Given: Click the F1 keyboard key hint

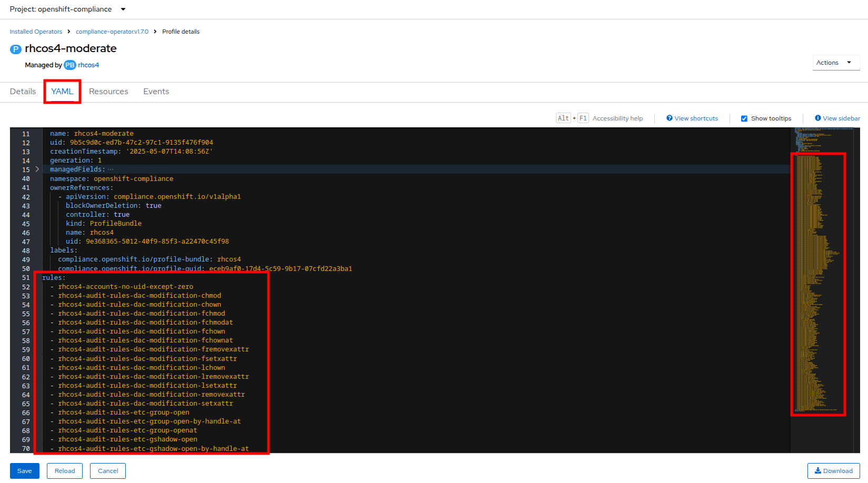Looking at the screenshot, I should coord(583,118).
